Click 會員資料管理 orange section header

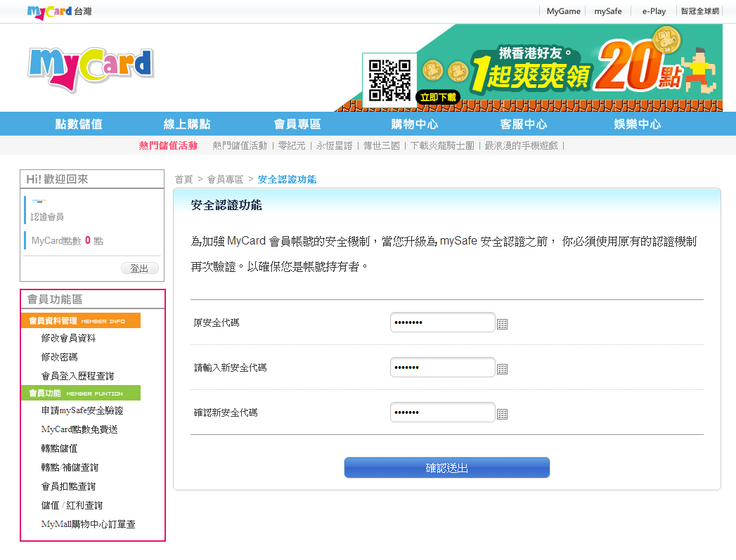[x=81, y=320]
